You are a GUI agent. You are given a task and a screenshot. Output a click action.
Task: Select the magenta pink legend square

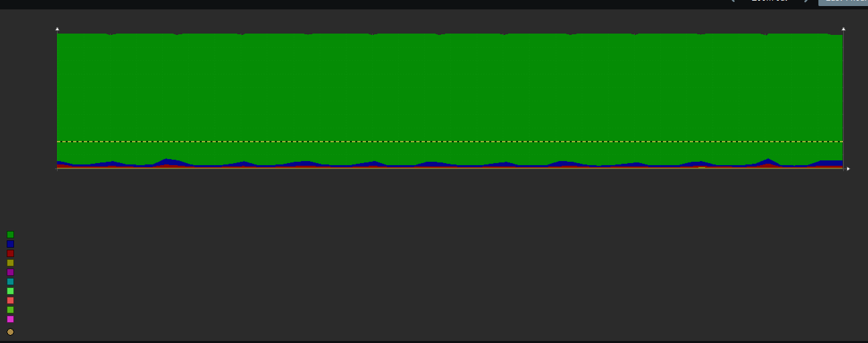10,320
